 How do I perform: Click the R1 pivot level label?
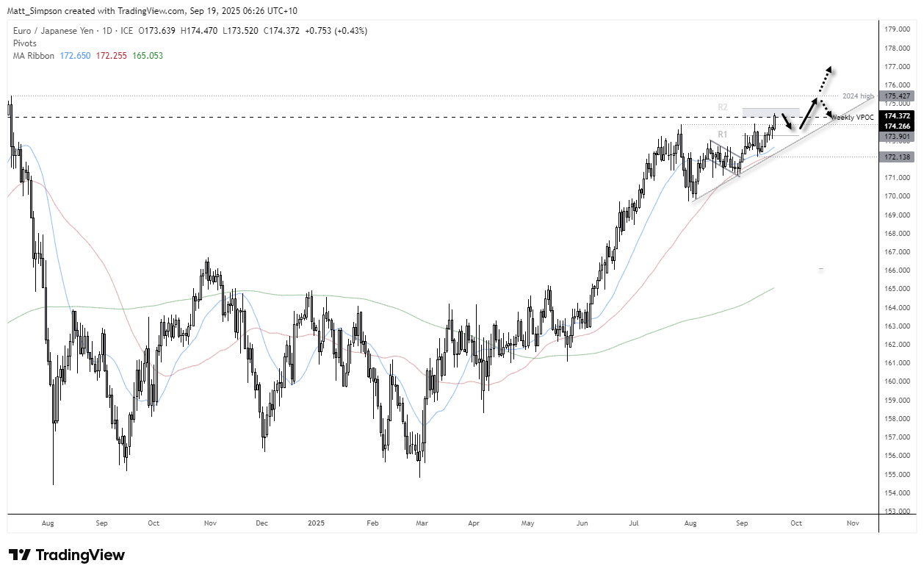722,135
